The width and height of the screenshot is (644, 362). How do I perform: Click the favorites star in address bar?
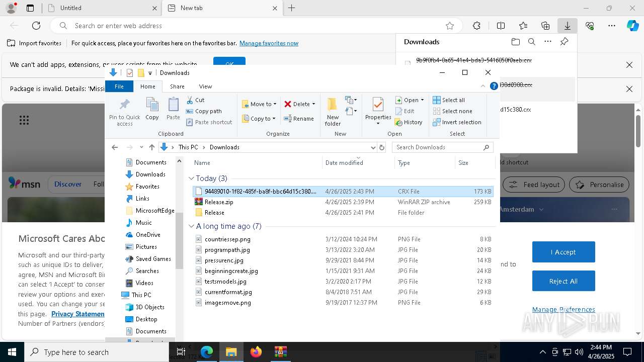coord(450,26)
